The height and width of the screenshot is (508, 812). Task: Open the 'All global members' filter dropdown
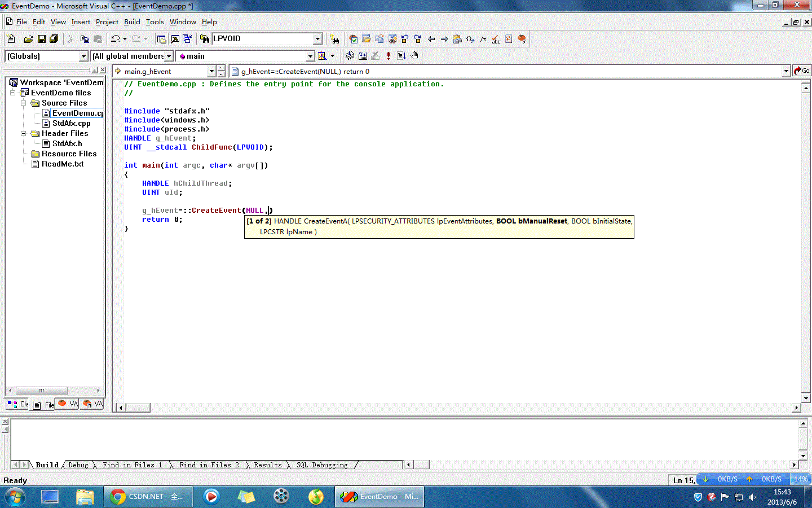[169, 56]
